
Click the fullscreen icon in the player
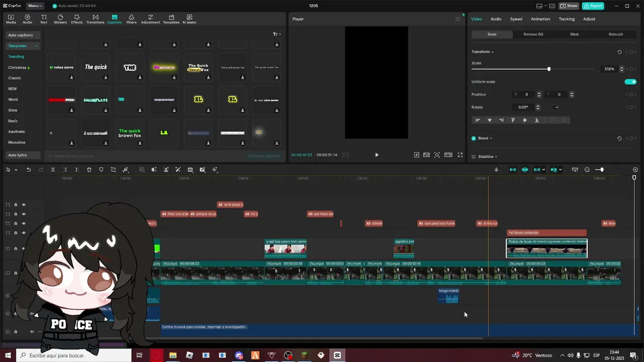[x=460, y=155]
